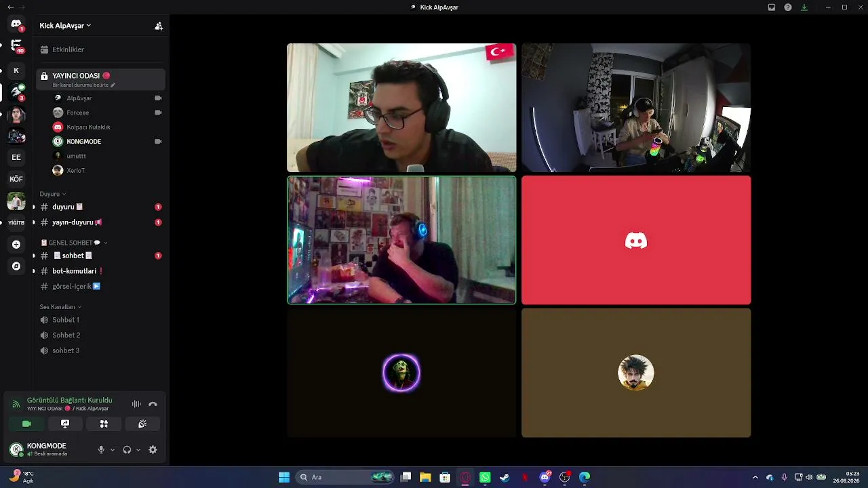Screen dimensions: 868x488
Task: Deafen audio with the headphone icon
Action: (x=127, y=449)
